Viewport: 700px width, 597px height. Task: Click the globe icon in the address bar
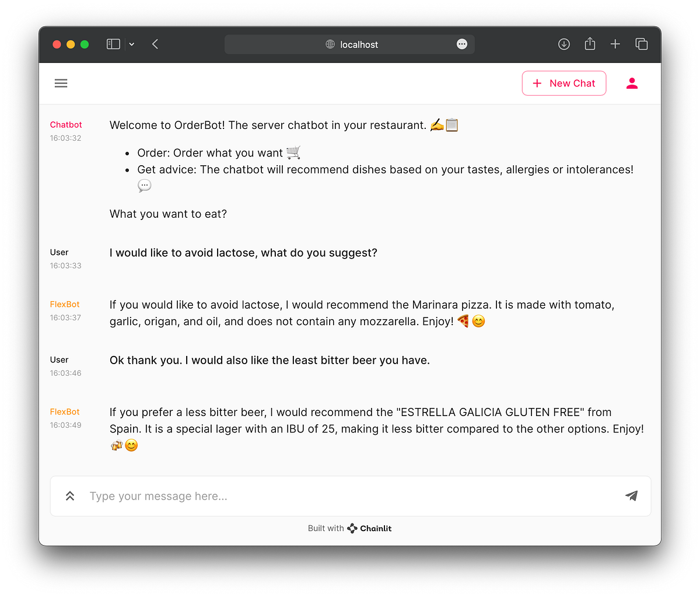click(x=328, y=44)
